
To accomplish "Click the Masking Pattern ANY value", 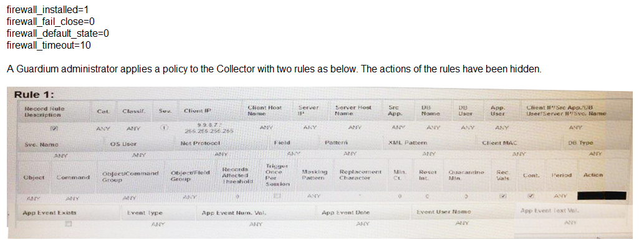I will 314,196.
